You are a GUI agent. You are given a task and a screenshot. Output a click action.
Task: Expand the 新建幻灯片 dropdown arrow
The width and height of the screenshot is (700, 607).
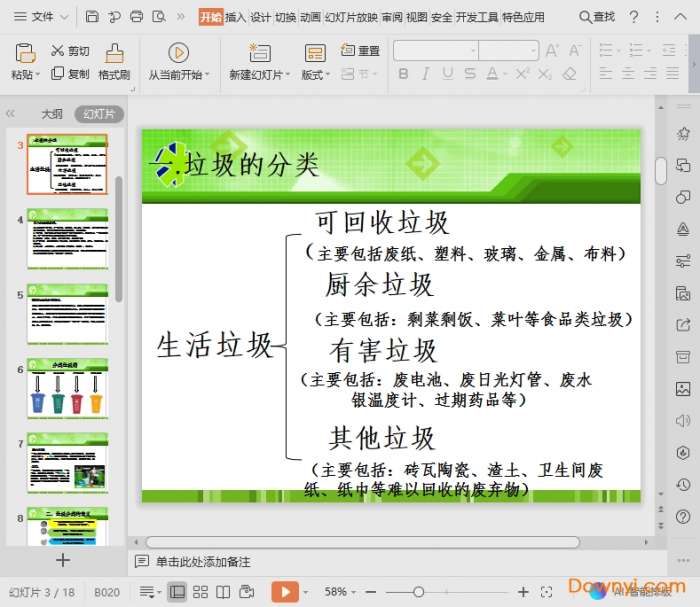288,75
